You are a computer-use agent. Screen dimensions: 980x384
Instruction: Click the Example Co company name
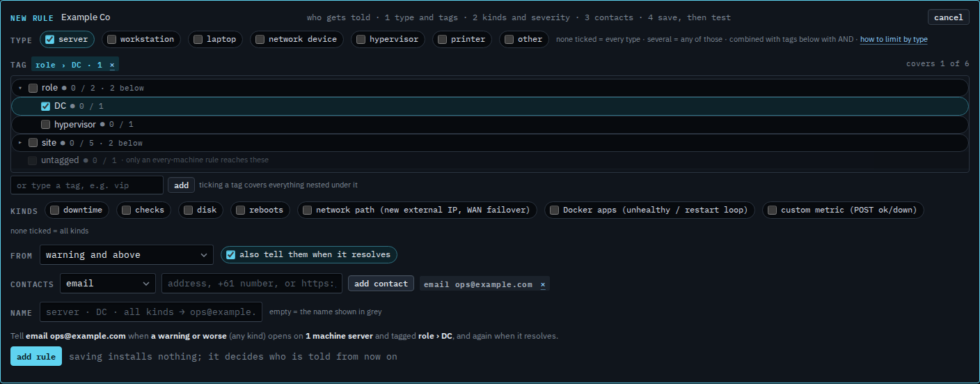pos(86,17)
